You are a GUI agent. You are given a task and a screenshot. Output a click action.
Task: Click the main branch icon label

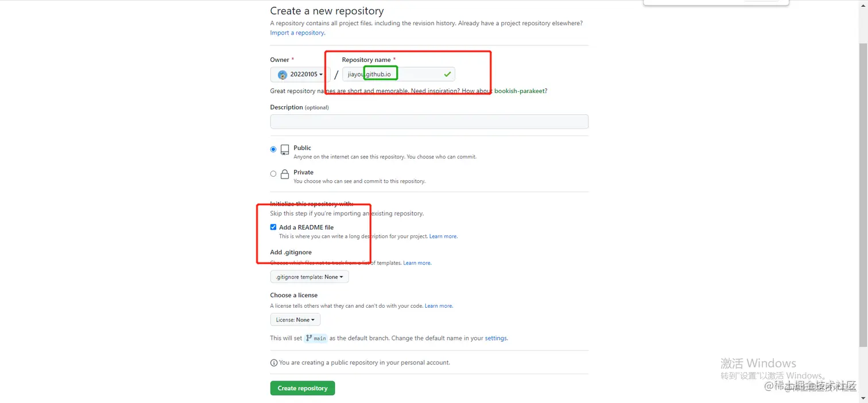[x=316, y=338]
